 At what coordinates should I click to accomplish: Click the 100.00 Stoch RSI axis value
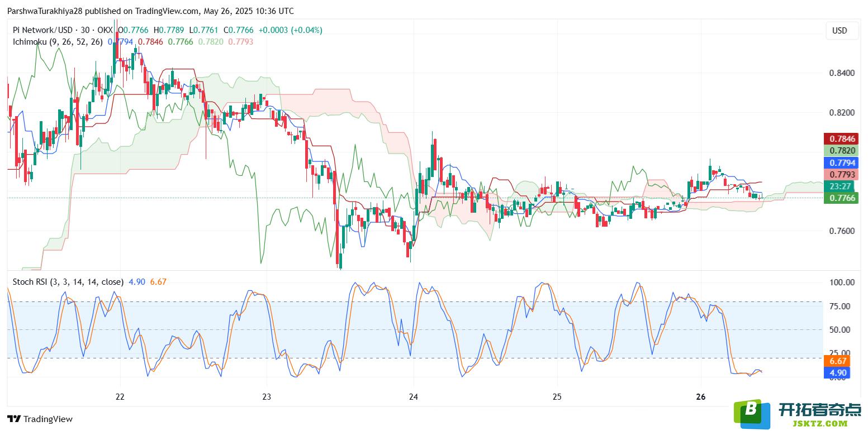pos(843,282)
